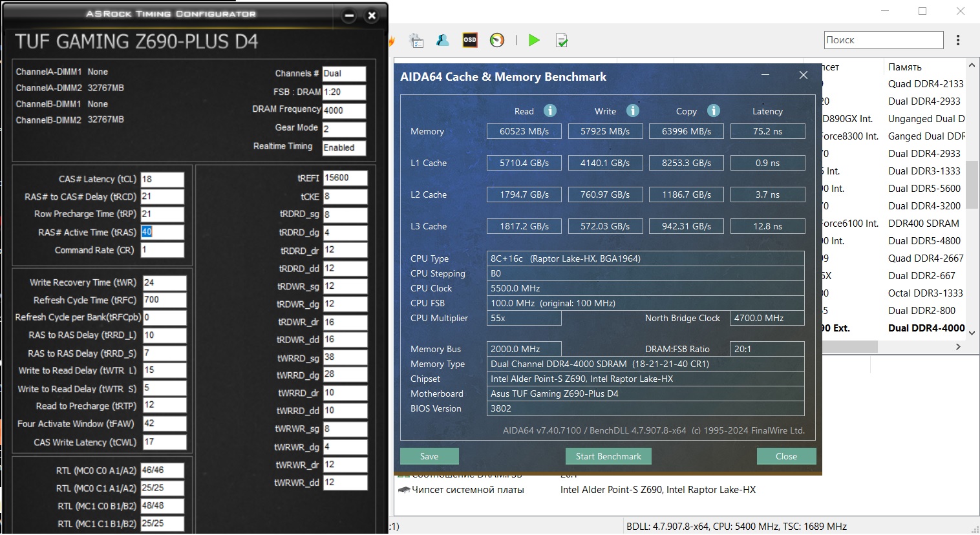Click the Refresh Cycle Time (tRFC) field
Image resolution: width=980 pixels, height=535 pixels.
tap(164, 300)
